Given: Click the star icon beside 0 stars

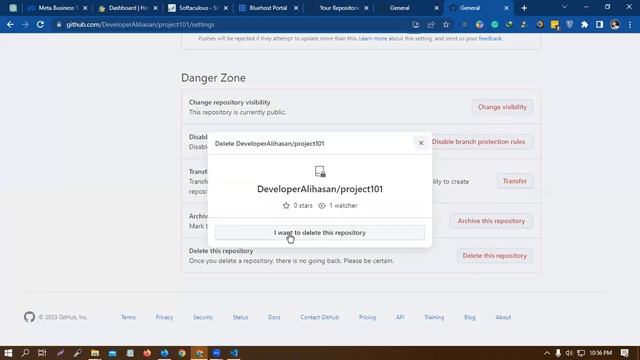Looking at the screenshot, I should (x=286, y=206).
